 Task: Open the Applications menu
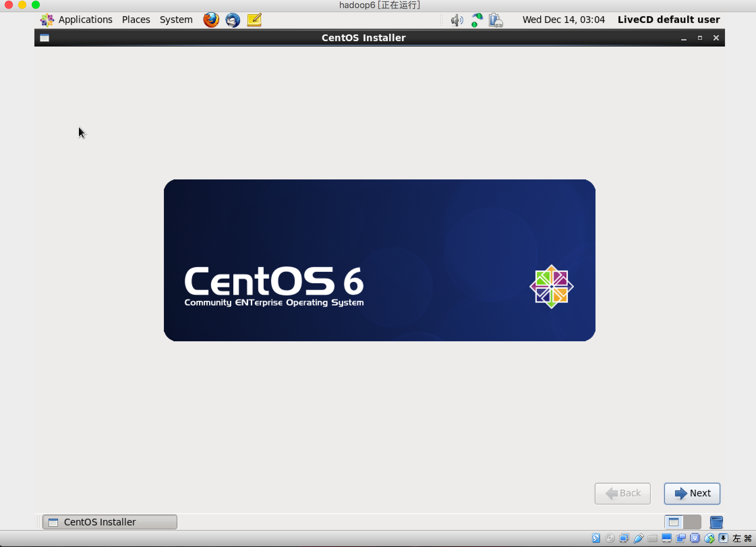click(76, 20)
